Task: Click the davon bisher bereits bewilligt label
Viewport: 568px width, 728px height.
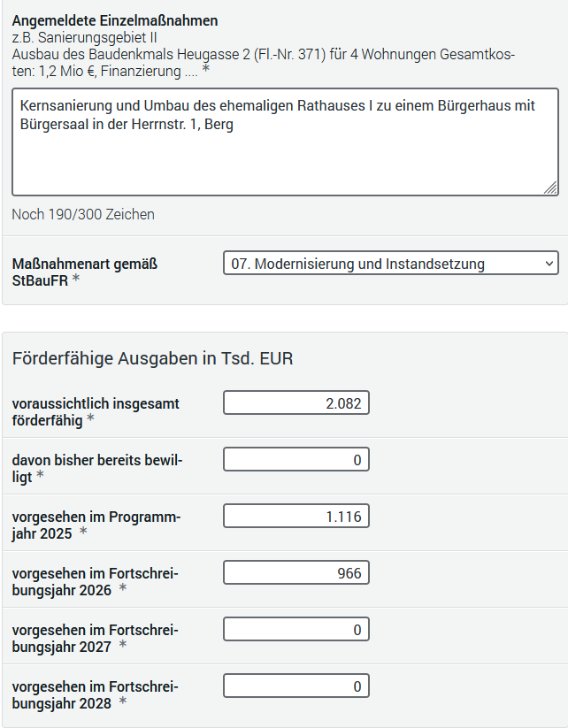Action: (x=97, y=469)
